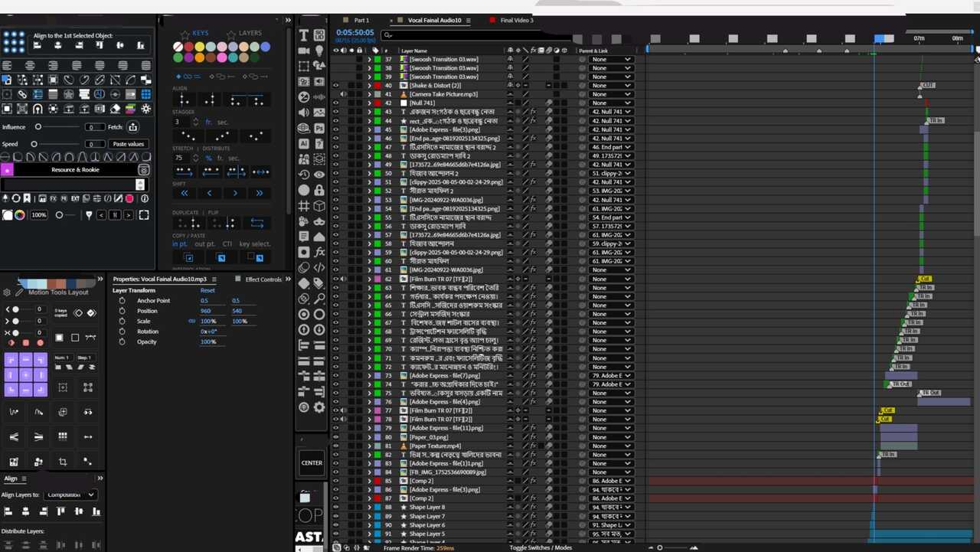Click the camera icon in script toolbar
This screenshot has width=980, height=552.
[x=304, y=51]
